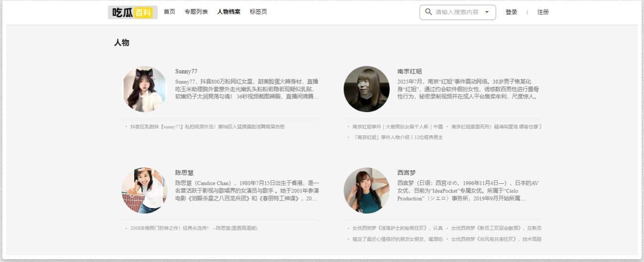Open the Sunny77 round avatar image
This screenshot has width=644, height=262.
pos(144,89)
